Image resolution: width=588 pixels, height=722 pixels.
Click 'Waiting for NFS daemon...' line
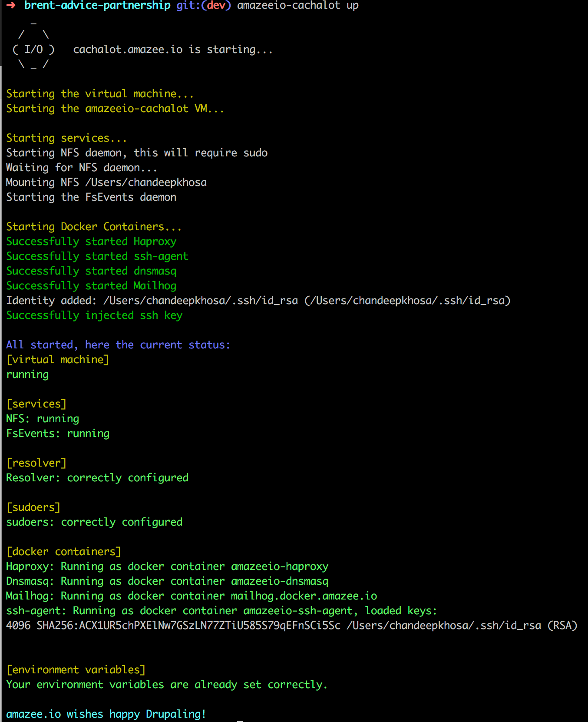82,168
